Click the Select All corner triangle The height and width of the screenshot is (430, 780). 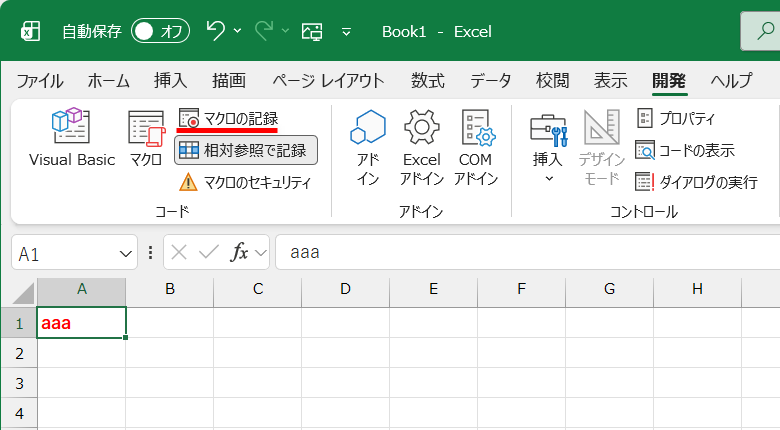(x=23, y=293)
